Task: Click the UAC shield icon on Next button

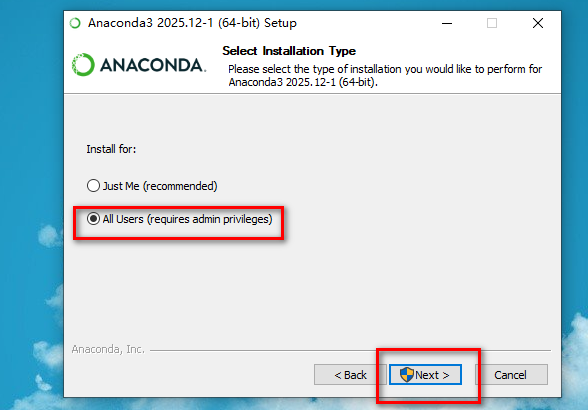Action: coord(406,374)
